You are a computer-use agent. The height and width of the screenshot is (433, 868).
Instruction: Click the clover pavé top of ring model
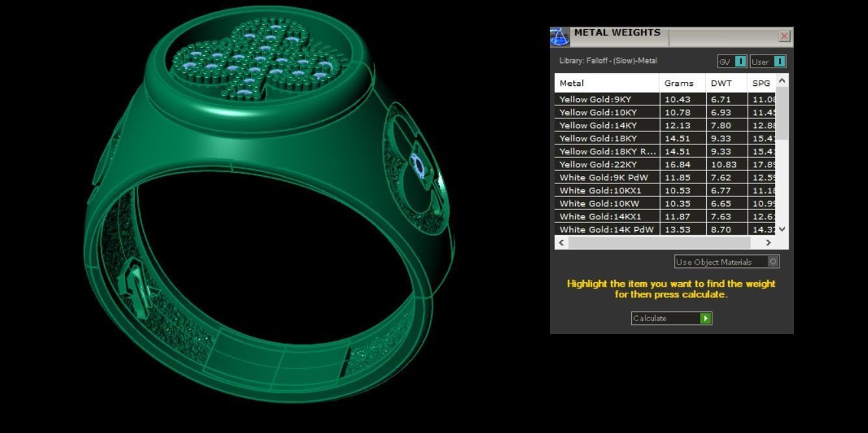tap(258, 61)
